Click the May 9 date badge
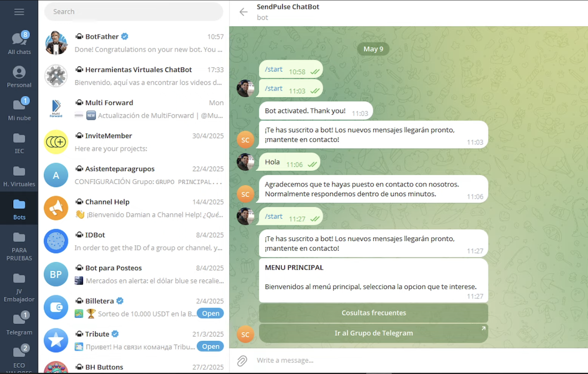This screenshot has height=374, width=588. click(x=373, y=49)
